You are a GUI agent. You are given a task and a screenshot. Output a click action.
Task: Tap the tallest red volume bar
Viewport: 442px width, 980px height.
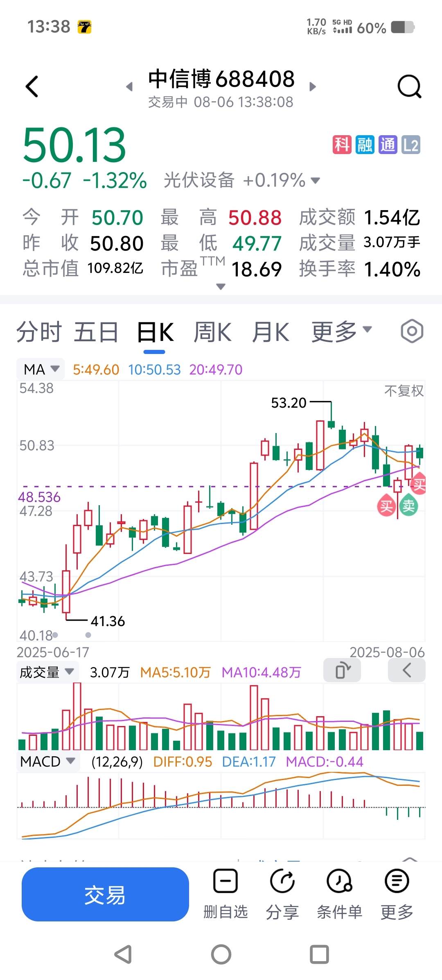(x=77, y=716)
